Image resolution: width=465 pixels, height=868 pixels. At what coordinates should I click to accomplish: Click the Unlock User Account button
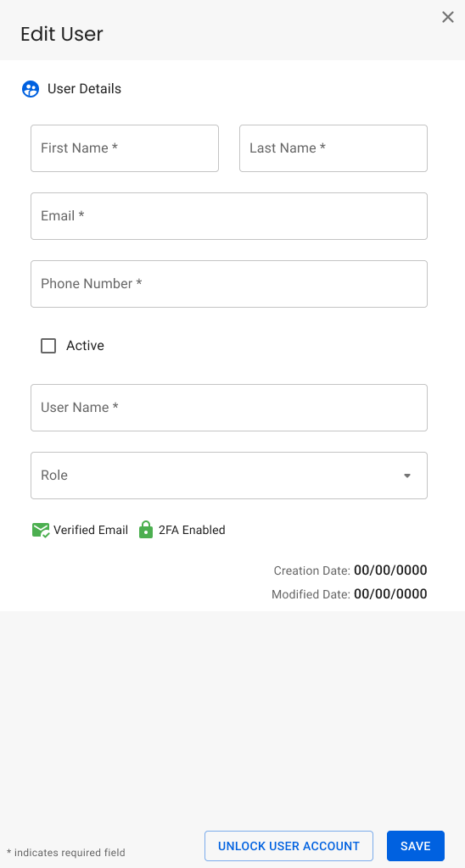coord(289,846)
